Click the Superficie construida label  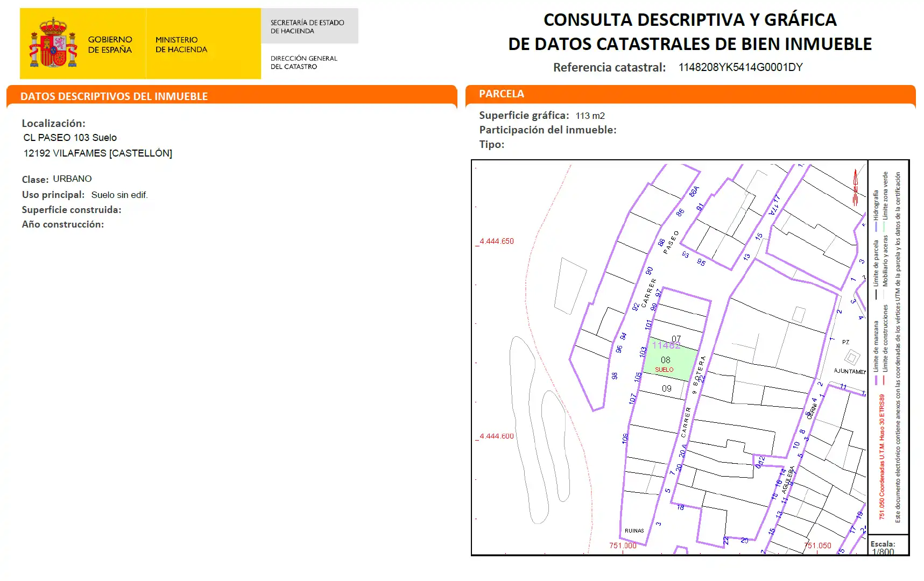pyautogui.click(x=72, y=210)
